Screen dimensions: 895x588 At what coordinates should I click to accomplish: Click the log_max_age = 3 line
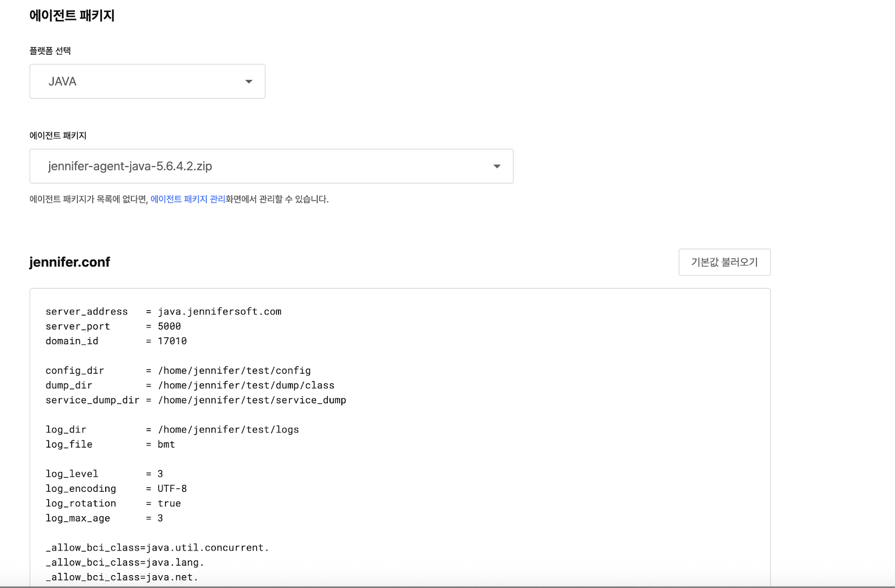pos(104,518)
